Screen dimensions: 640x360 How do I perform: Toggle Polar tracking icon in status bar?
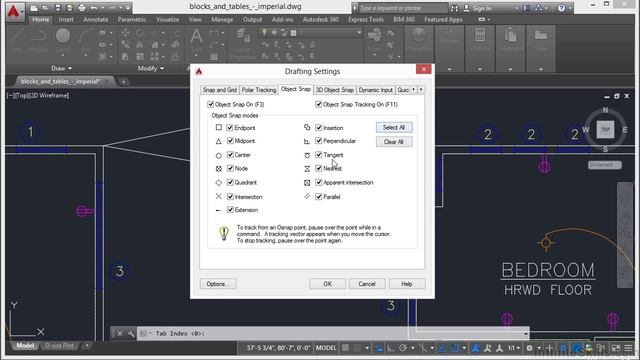[403, 348]
